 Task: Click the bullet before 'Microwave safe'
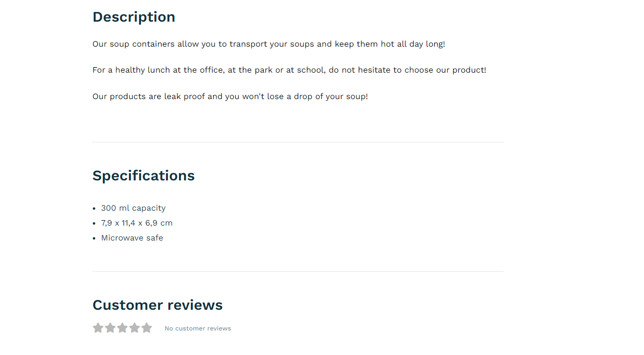click(94, 239)
